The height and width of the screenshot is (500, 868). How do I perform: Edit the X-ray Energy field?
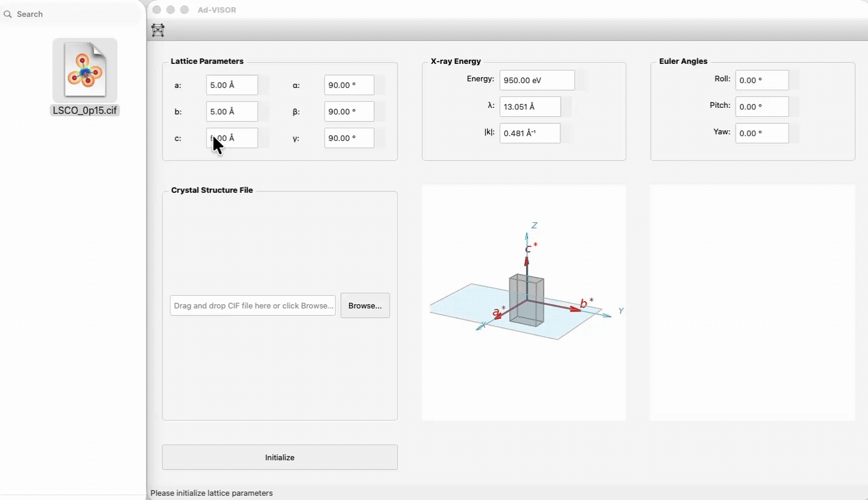537,80
